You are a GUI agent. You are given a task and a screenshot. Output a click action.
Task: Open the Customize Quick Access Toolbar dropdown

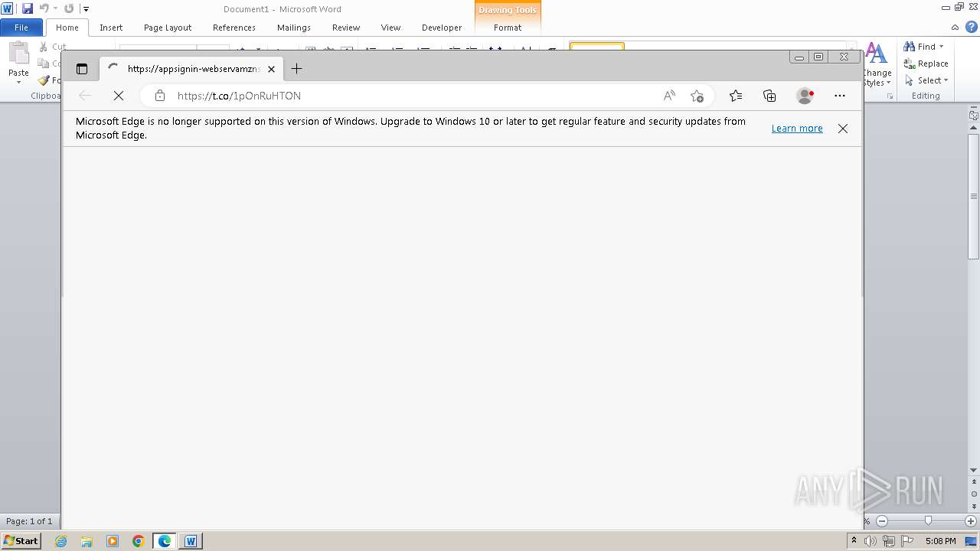86,9
